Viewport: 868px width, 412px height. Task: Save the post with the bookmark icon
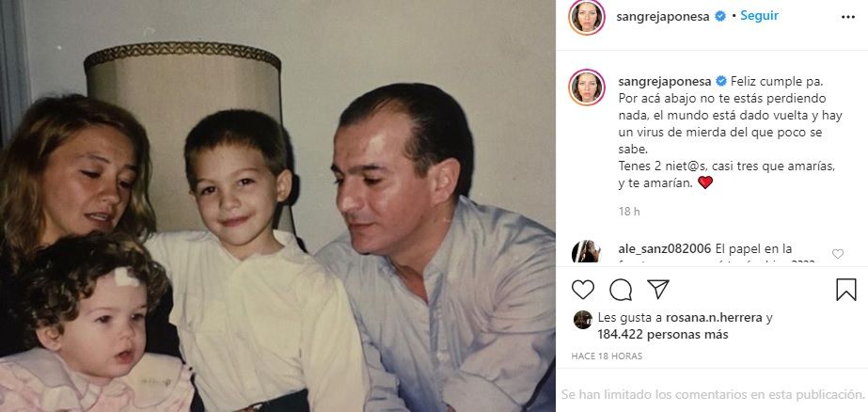click(x=845, y=290)
